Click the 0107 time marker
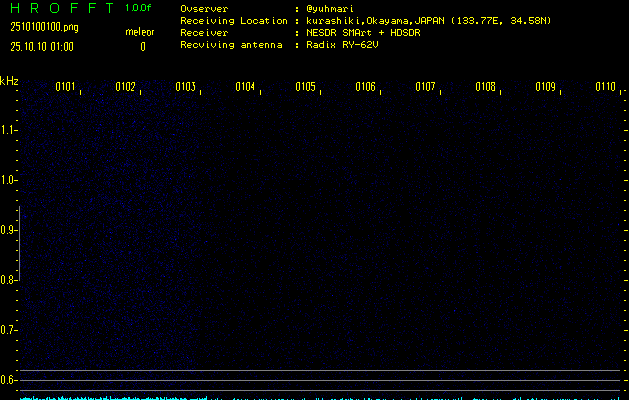The width and height of the screenshot is (629, 400). tap(425, 87)
